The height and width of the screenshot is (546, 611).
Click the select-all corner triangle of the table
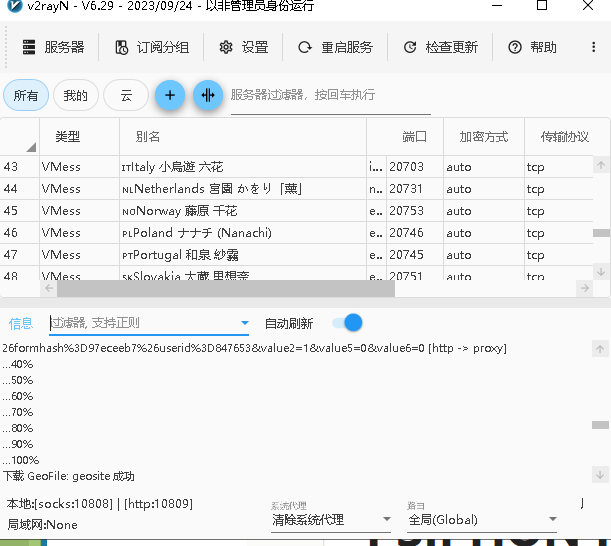click(x=31, y=147)
